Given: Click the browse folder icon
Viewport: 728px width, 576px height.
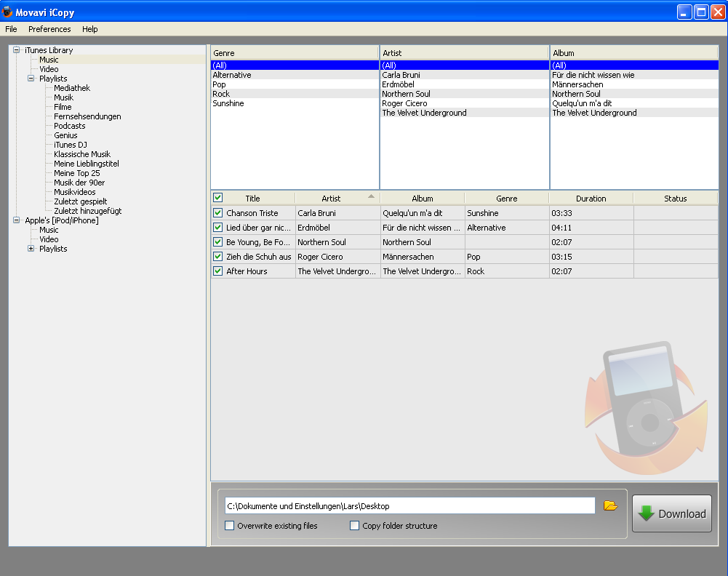Looking at the screenshot, I should [x=610, y=505].
